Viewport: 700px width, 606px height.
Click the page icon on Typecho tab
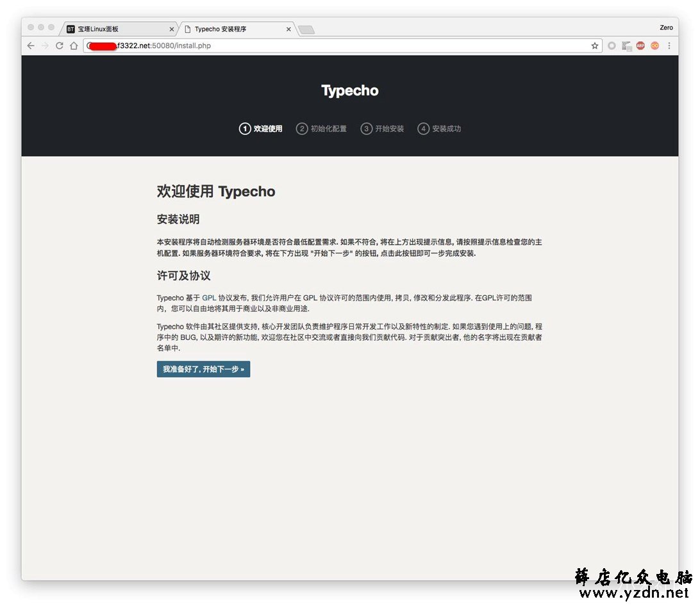tap(187, 29)
